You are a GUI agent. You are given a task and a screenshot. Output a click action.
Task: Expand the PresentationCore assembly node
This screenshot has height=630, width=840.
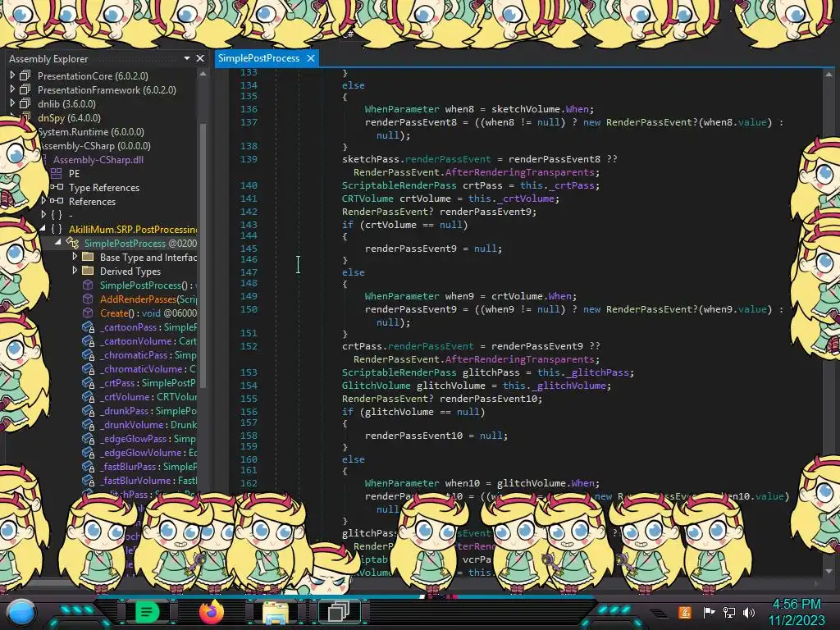(12, 75)
